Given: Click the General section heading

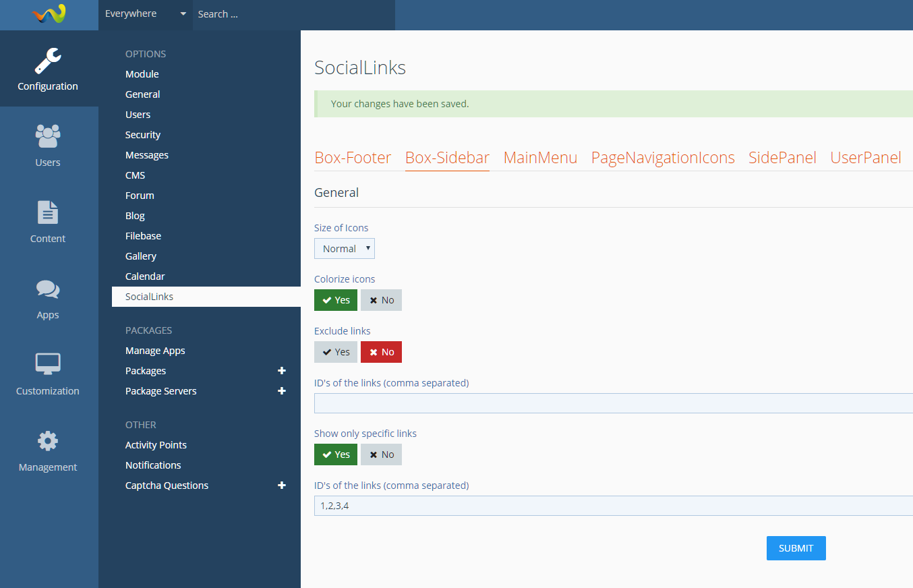Looking at the screenshot, I should point(336,193).
